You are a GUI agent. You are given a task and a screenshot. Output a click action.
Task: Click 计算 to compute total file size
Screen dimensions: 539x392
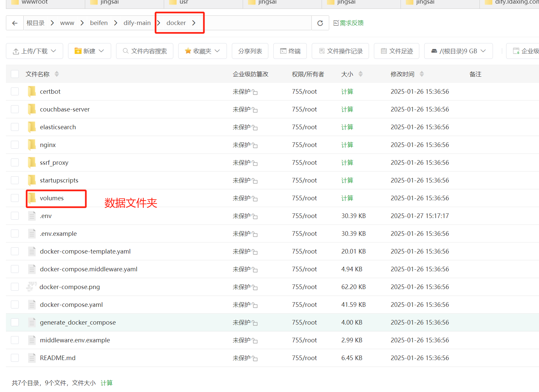pyautogui.click(x=107, y=383)
